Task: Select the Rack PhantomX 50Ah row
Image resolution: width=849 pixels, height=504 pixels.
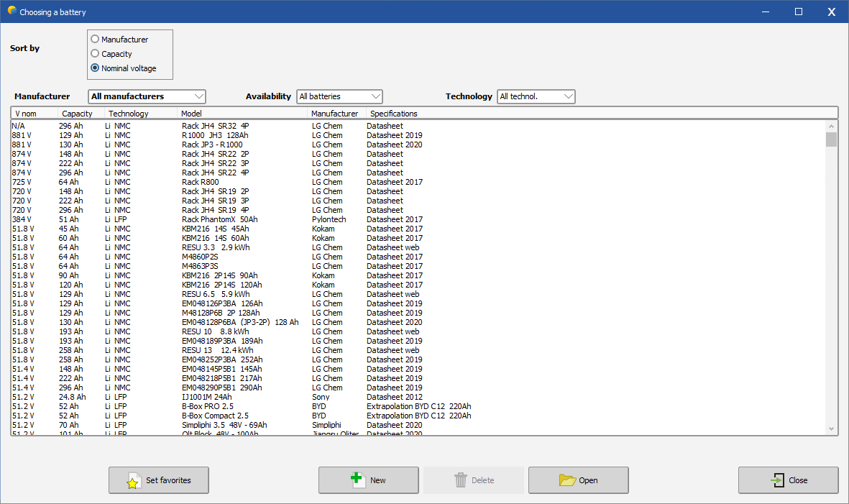Action: (418, 219)
